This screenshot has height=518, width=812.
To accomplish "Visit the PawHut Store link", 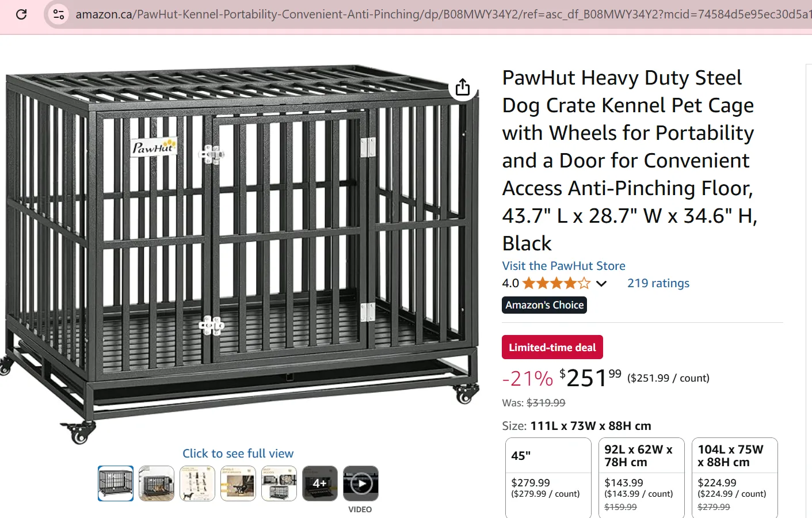I will [563, 266].
